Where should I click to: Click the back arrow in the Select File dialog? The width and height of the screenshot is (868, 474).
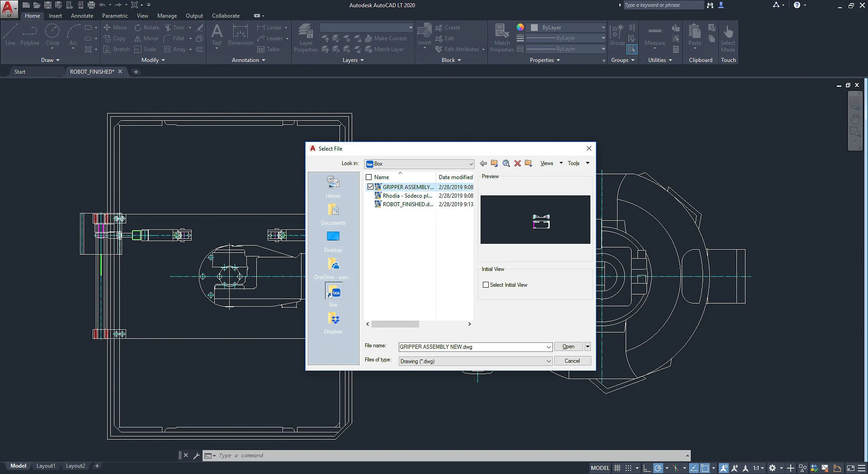coord(483,163)
